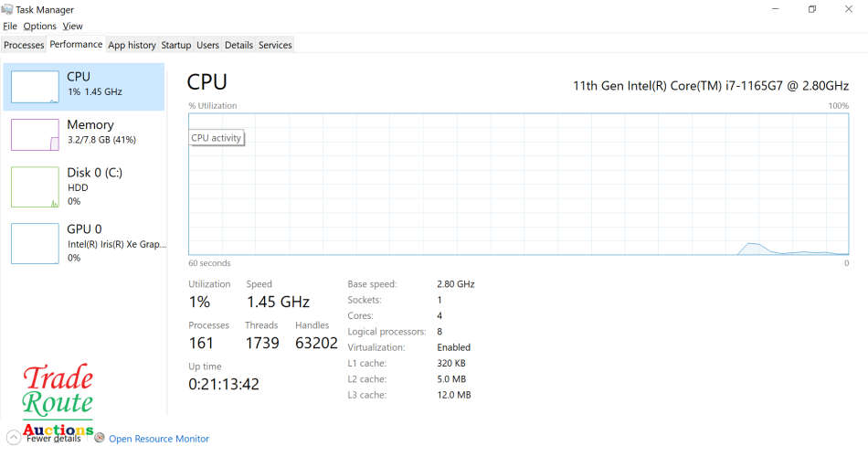Screen dimensions: 868x457
Task: Show the Services tab
Action: point(275,45)
